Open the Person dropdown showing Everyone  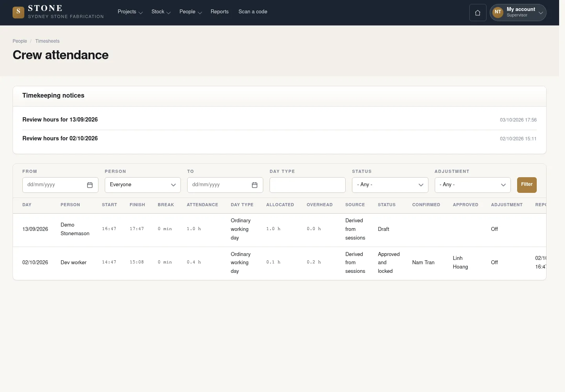click(143, 185)
